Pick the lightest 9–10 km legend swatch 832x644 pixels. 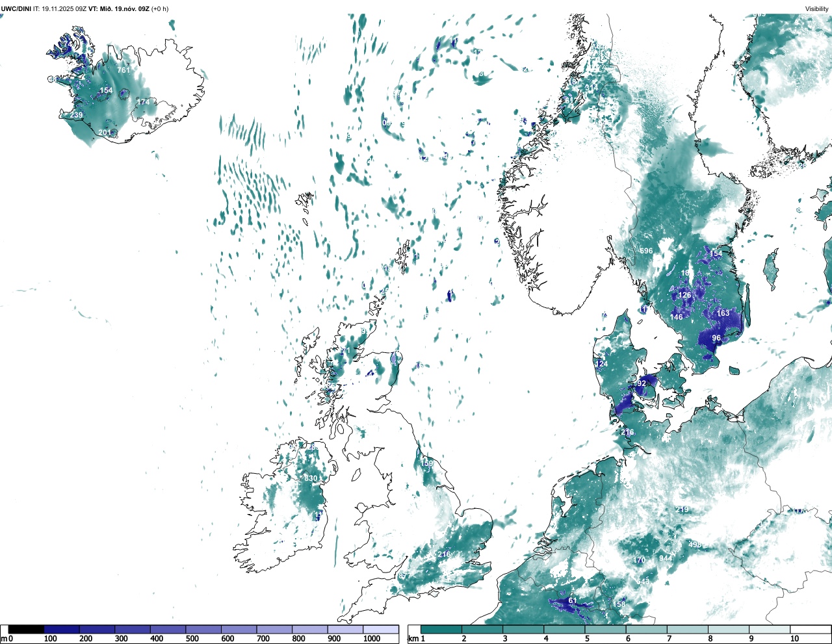click(770, 629)
